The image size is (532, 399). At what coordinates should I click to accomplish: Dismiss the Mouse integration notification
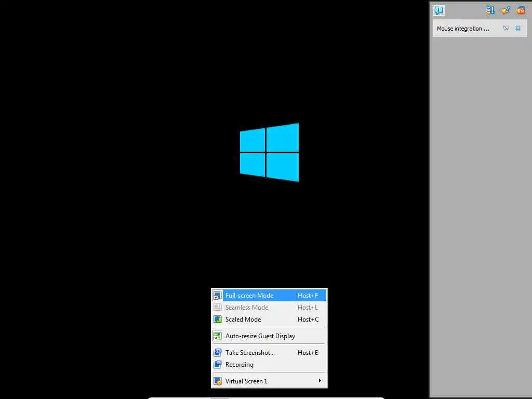pos(518,28)
